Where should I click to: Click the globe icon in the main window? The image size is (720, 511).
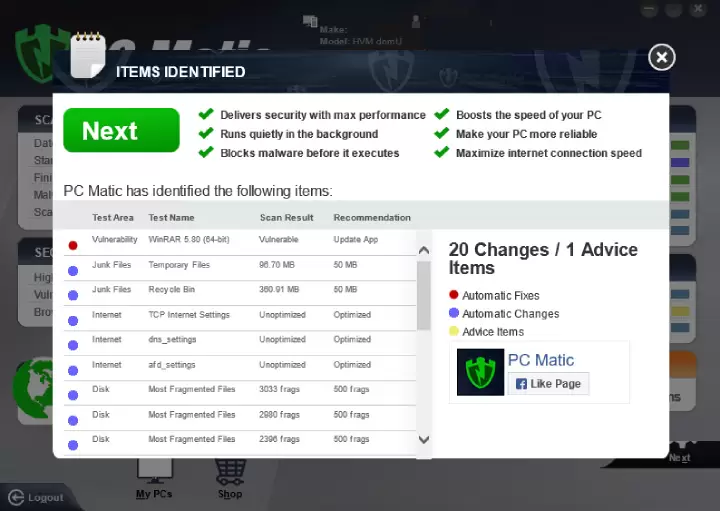(32, 388)
